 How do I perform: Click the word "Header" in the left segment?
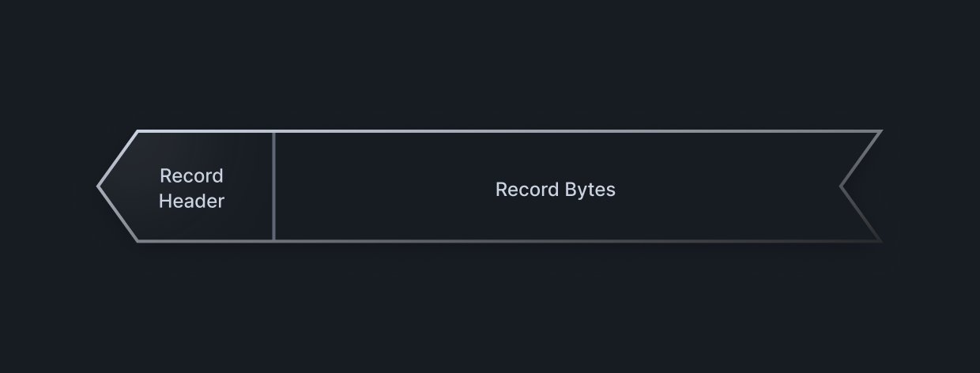191,201
